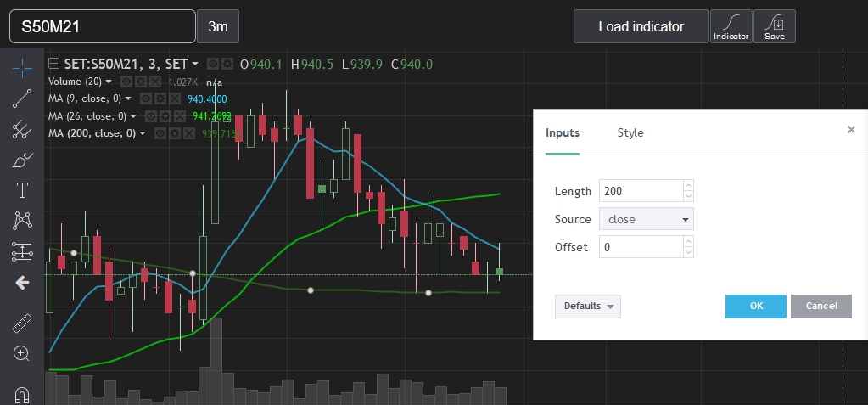Viewport: 868px width, 405px height.
Task: Remove the Volume (20) indicator
Action: pyautogui.click(x=155, y=82)
